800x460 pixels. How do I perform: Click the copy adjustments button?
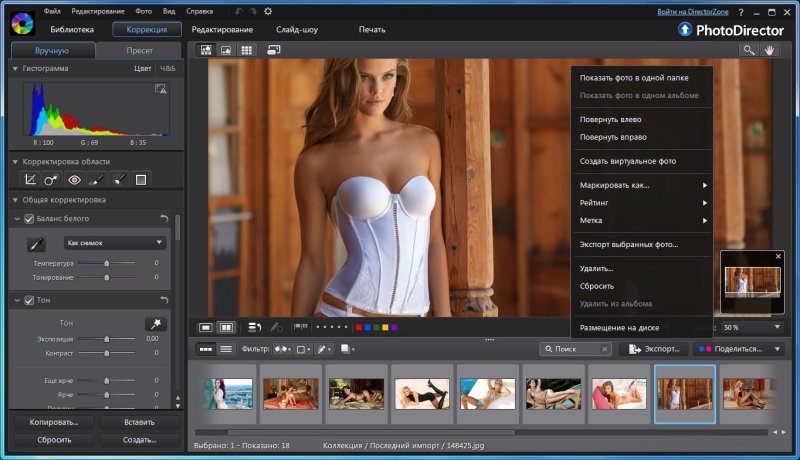[x=54, y=422]
